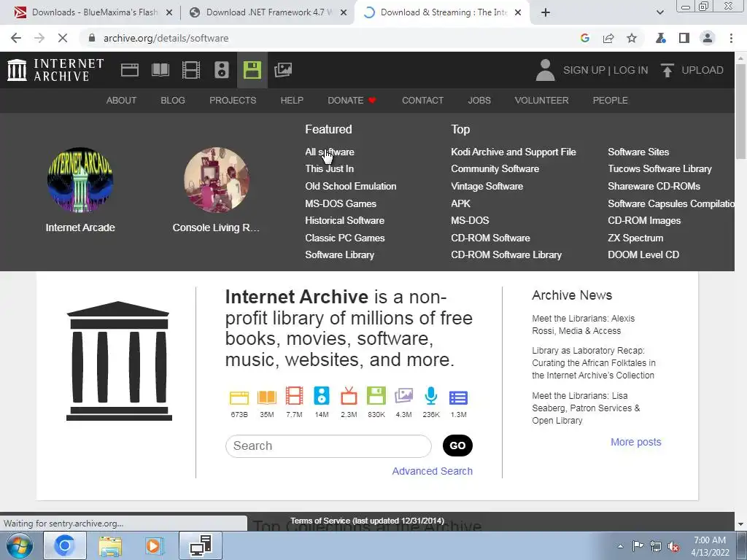Screen dimensions: 747x560
Task: Open a new Chrome tab
Action: click(546, 12)
